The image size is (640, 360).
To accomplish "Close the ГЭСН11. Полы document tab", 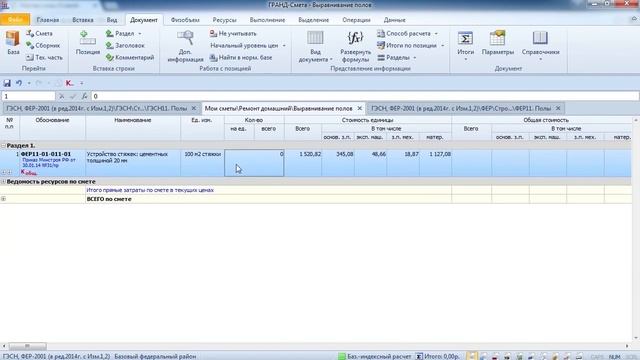I will tap(194, 109).
